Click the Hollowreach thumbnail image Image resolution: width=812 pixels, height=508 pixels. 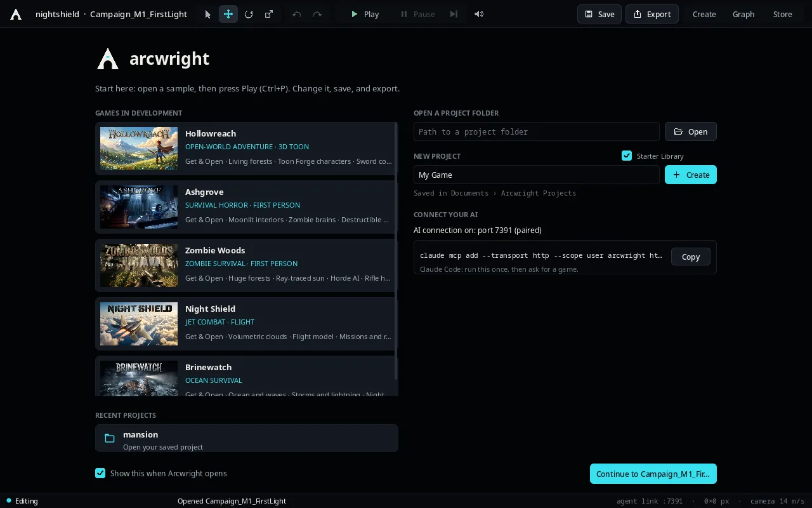coord(139,149)
